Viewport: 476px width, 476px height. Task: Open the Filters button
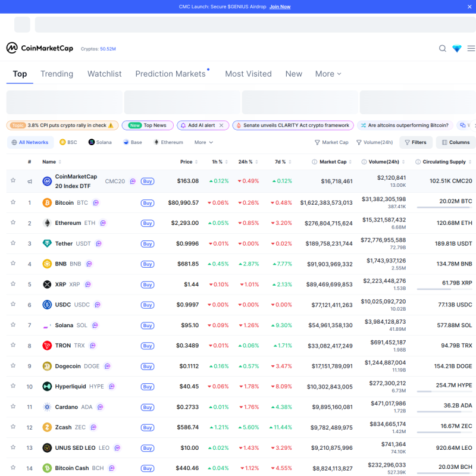point(416,142)
